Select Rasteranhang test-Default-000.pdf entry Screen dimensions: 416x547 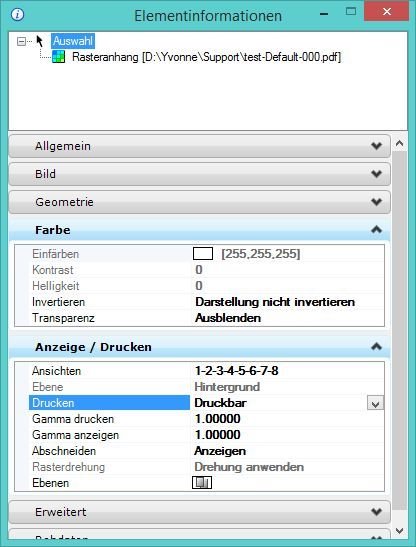[x=206, y=57]
